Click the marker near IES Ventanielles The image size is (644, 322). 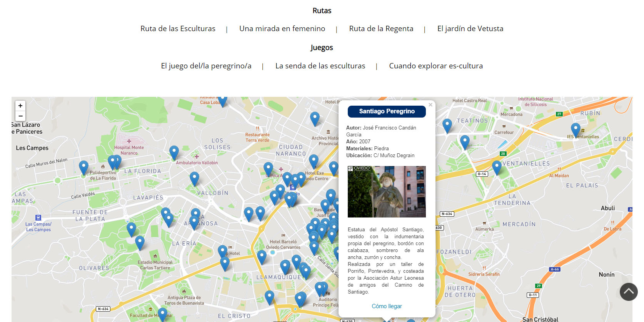[576, 129]
